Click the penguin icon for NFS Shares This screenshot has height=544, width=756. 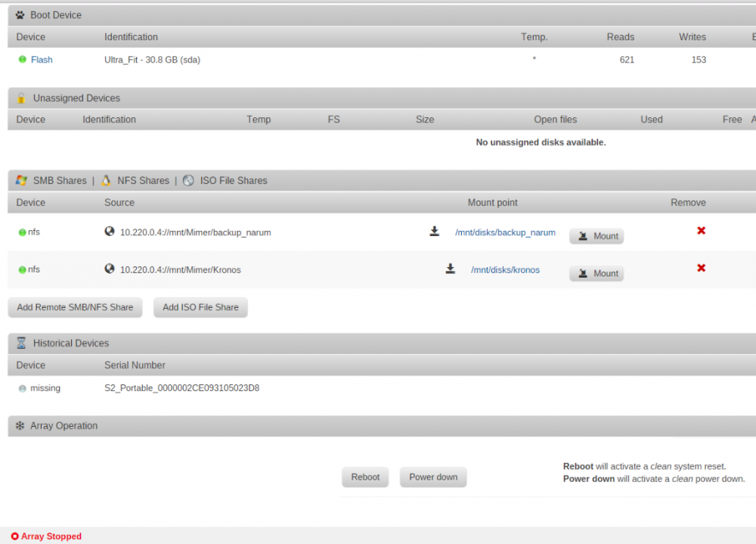click(x=106, y=181)
